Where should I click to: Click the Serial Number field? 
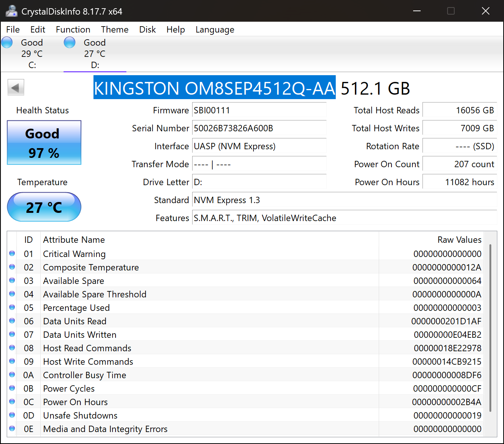pyautogui.click(x=259, y=128)
